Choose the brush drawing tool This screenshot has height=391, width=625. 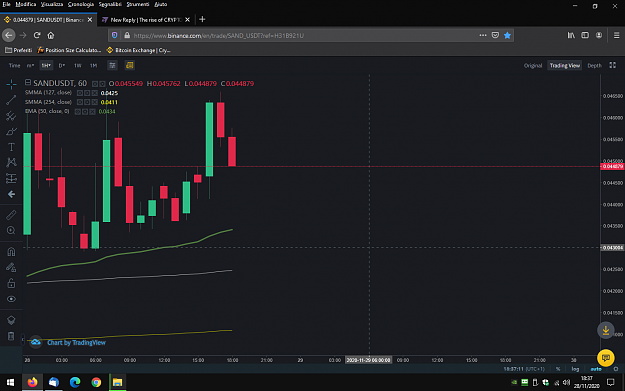point(11,131)
